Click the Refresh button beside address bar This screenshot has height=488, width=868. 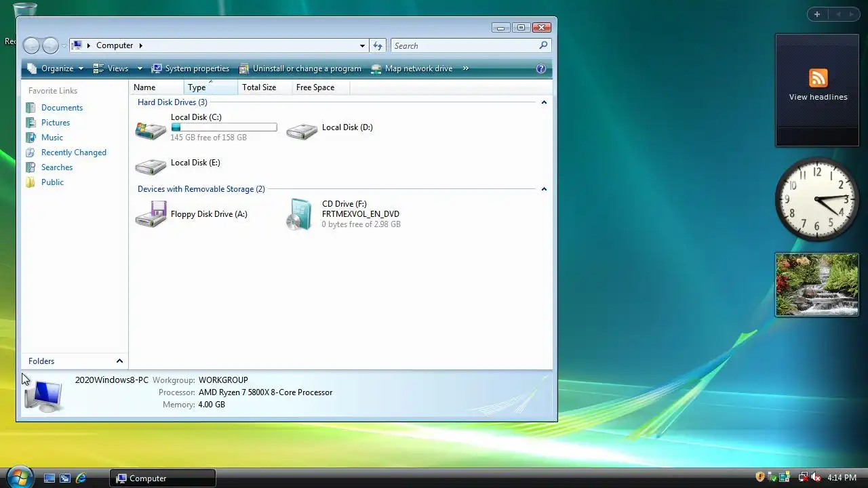coord(378,45)
